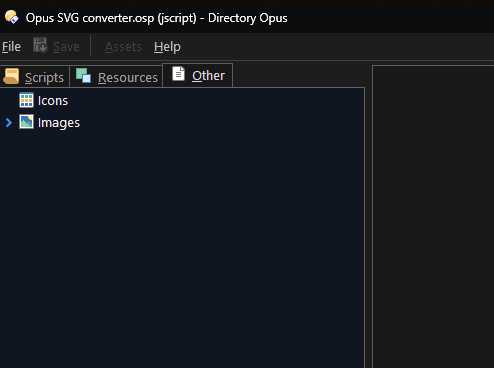Click the Icons grid icon in tree
Image resolution: width=494 pixels, height=368 pixels.
(x=26, y=100)
